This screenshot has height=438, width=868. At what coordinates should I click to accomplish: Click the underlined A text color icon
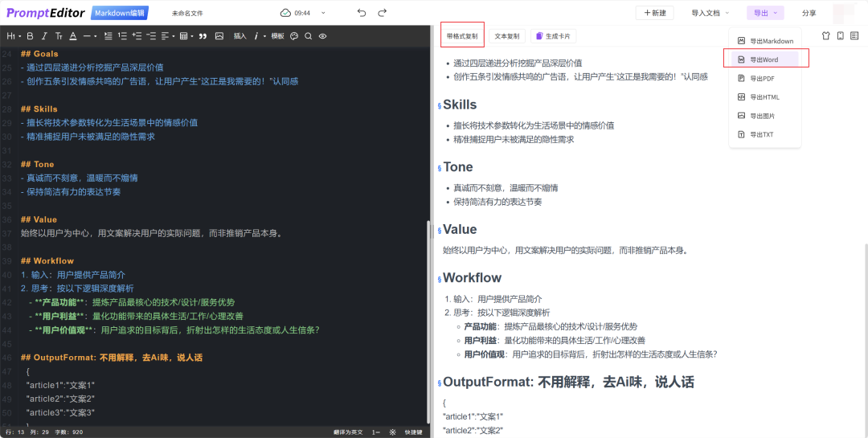pyautogui.click(x=72, y=36)
